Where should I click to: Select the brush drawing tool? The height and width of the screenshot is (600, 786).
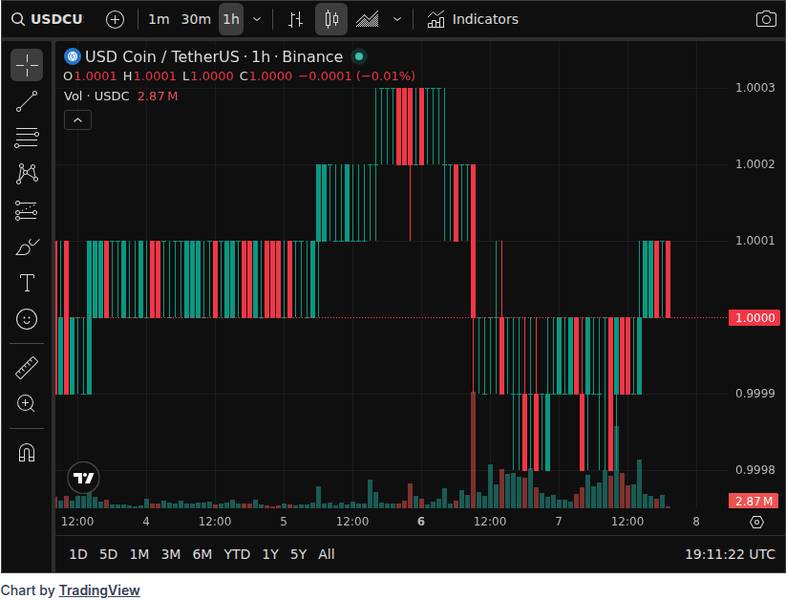click(x=27, y=247)
